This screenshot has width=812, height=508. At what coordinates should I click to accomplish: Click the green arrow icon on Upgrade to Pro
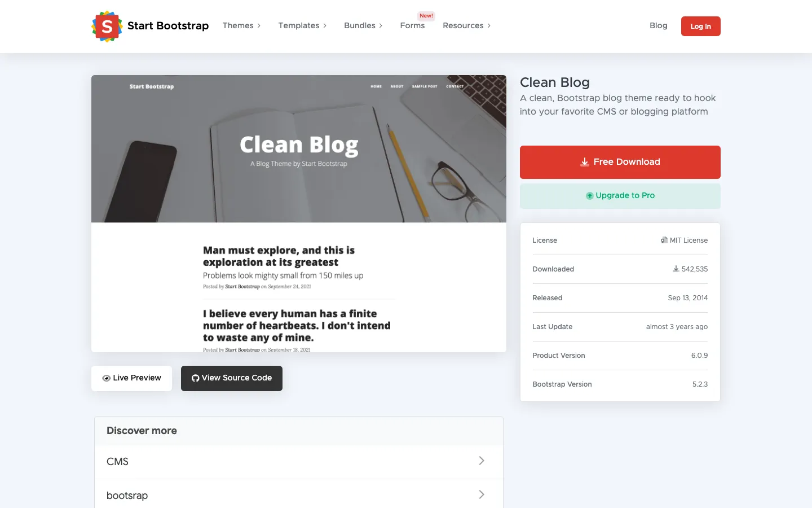[x=589, y=196]
